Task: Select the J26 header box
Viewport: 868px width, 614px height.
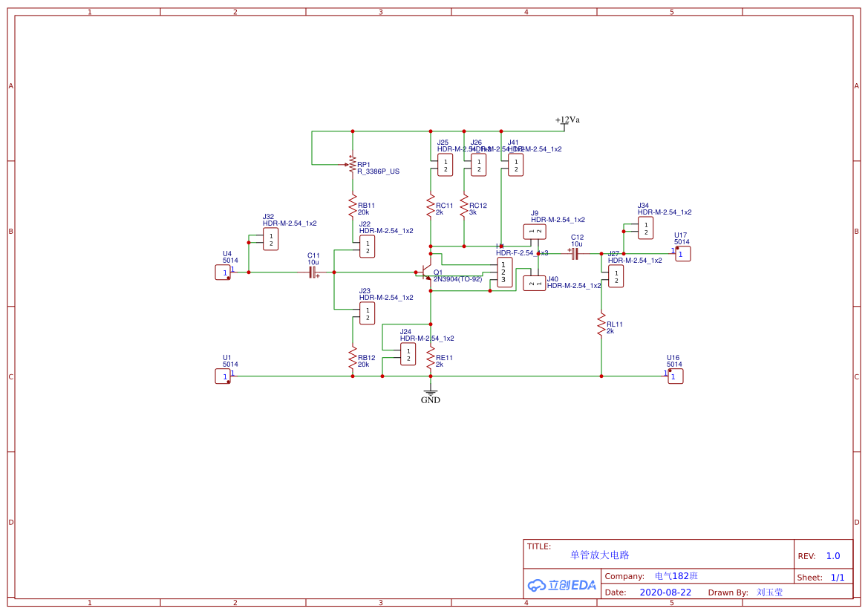Action: pos(478,165)
